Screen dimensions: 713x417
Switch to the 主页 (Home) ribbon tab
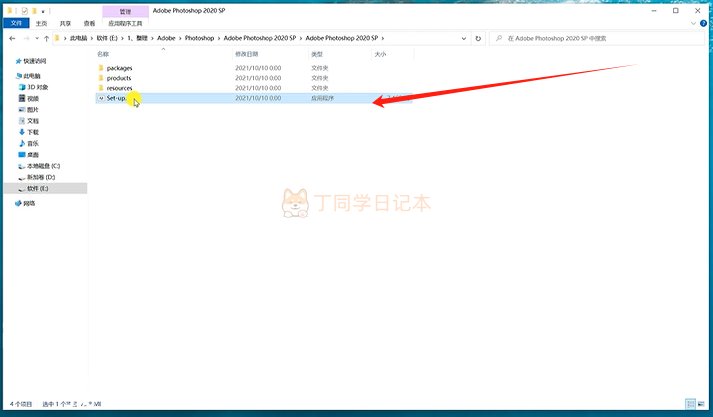[41, 23]
